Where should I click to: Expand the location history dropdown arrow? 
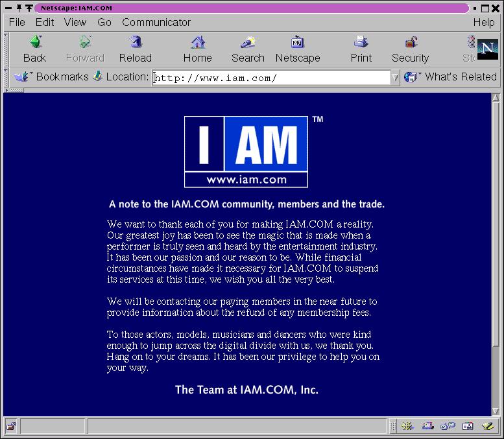(x=395, y=77)
